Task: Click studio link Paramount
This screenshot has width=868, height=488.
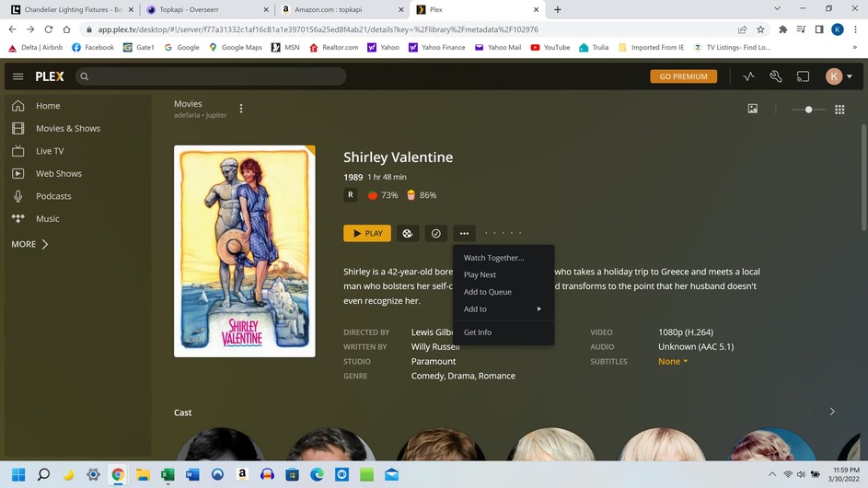Action: (434, 361)
